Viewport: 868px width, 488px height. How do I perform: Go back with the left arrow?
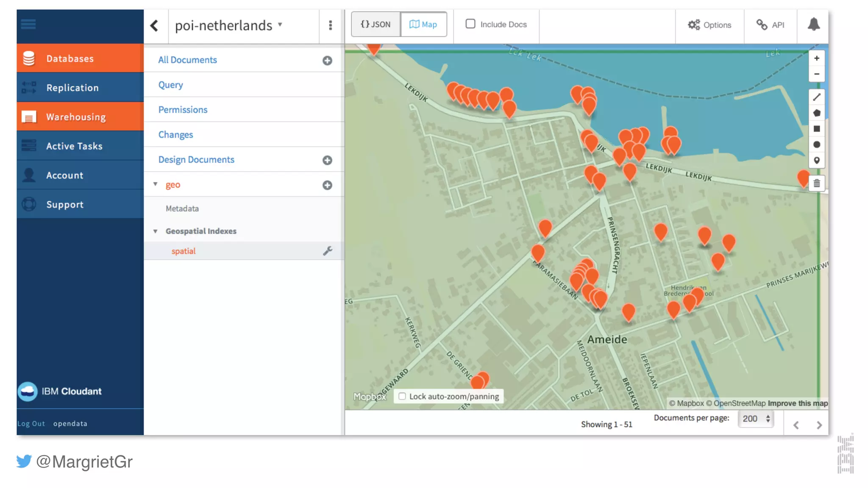pos(155,25)
